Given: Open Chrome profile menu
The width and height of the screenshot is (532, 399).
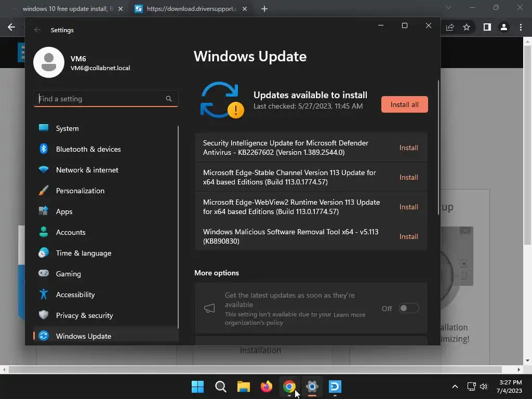Looking at the screenshot, I should click(x=504, y=27).
